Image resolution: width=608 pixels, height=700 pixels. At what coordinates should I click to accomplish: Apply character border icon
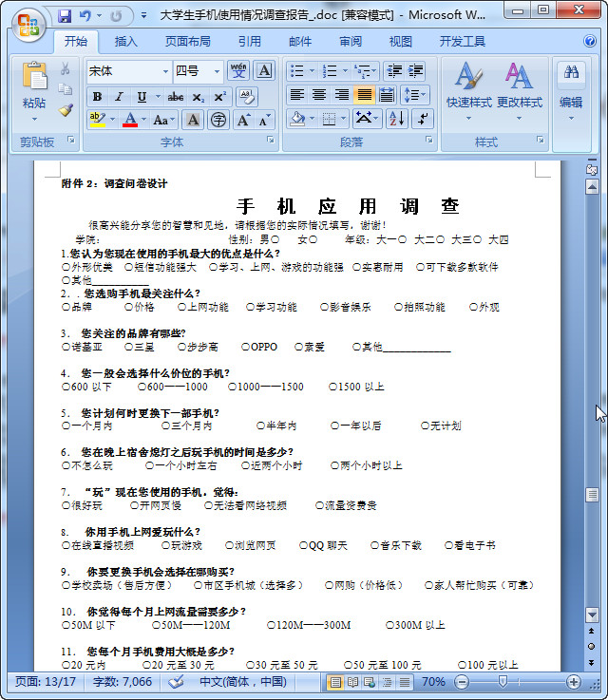[x=264, y=70]
